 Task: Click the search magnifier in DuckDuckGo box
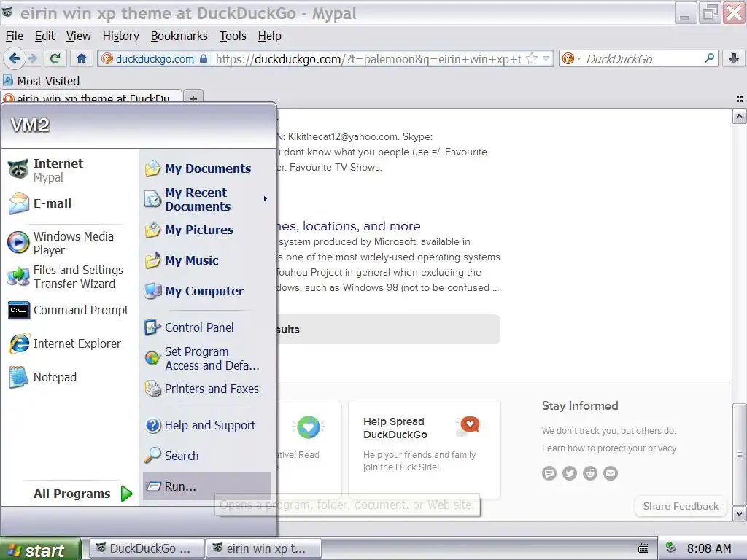coord(709,58)
